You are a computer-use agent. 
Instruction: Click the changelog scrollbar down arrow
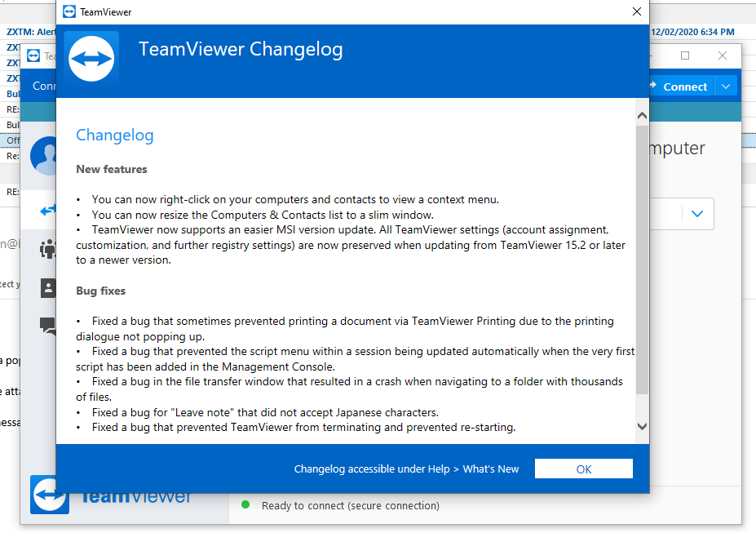642,426
